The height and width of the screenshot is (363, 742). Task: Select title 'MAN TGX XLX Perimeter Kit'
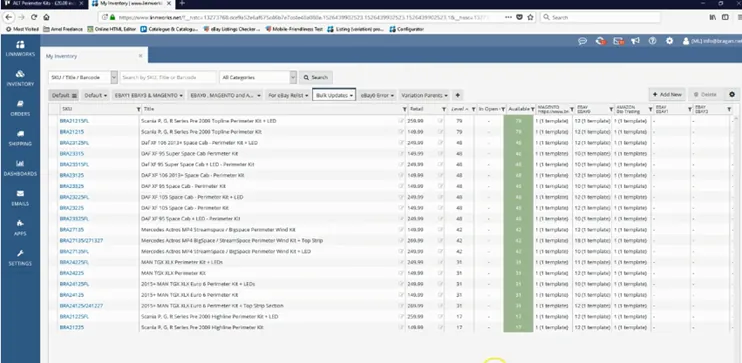[173, 274]
